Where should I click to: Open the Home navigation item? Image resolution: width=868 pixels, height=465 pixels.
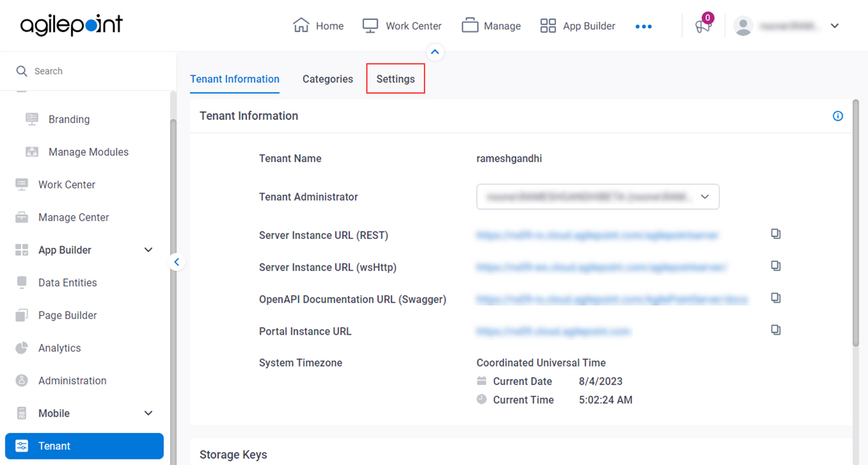pyautogui.click(x=318, y=26)
